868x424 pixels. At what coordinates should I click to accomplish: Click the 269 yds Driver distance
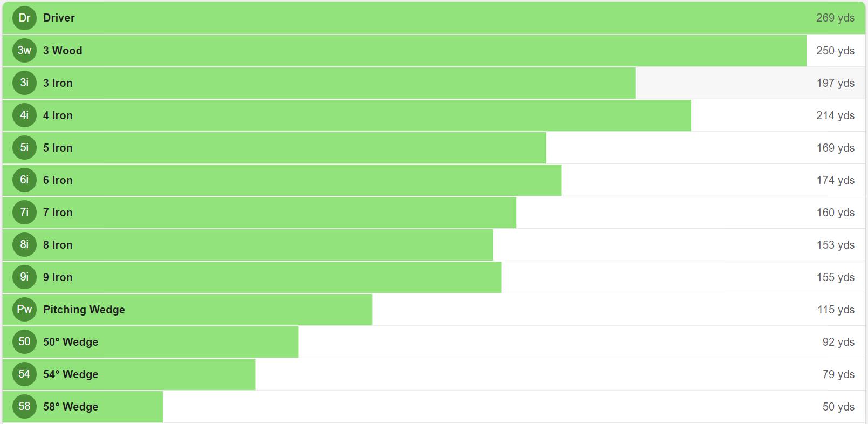coord(835,18)
